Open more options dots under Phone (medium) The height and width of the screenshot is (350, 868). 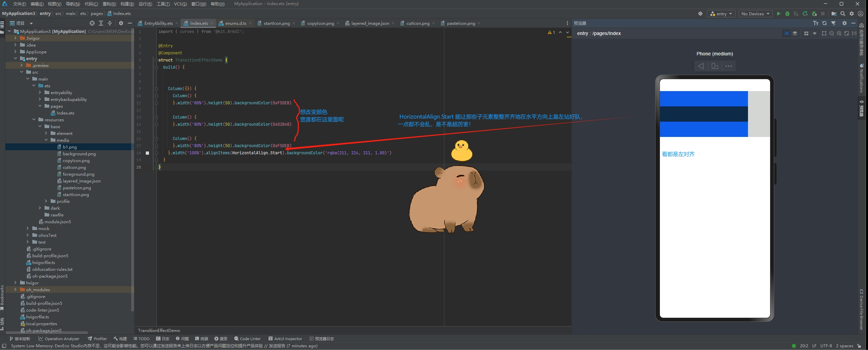pyautogui.click(x=729, y=66)
